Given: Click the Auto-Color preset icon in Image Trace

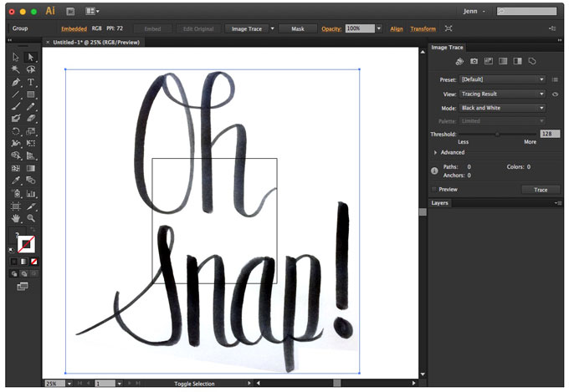Looking at the screenshot, I should [x=459, y=61].
